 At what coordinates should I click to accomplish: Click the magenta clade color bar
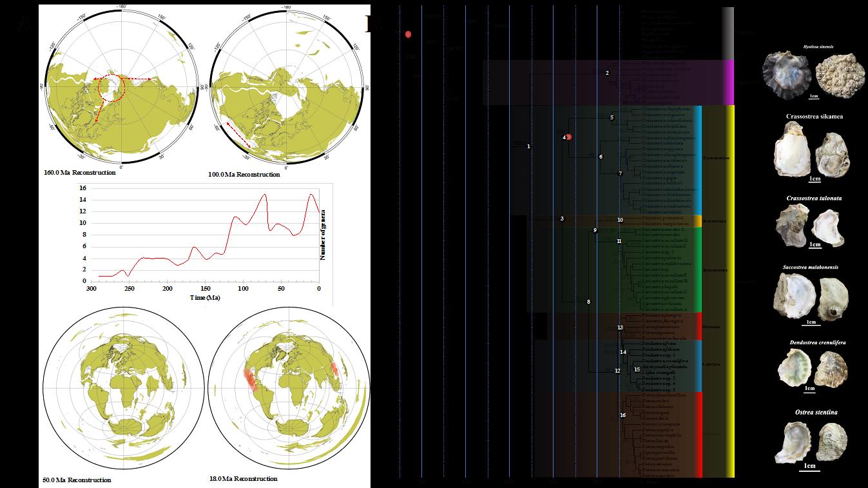click(729, 82)
